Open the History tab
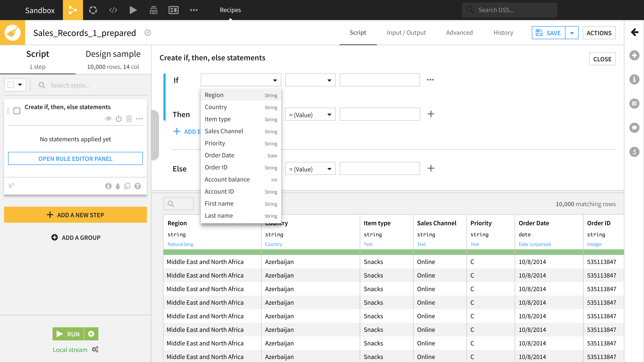 (x=503, y=32)
